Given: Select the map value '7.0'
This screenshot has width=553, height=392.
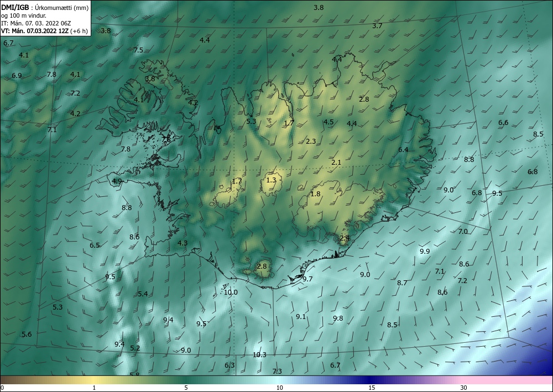Looking at the screenshot, I should tap(463, 231).
